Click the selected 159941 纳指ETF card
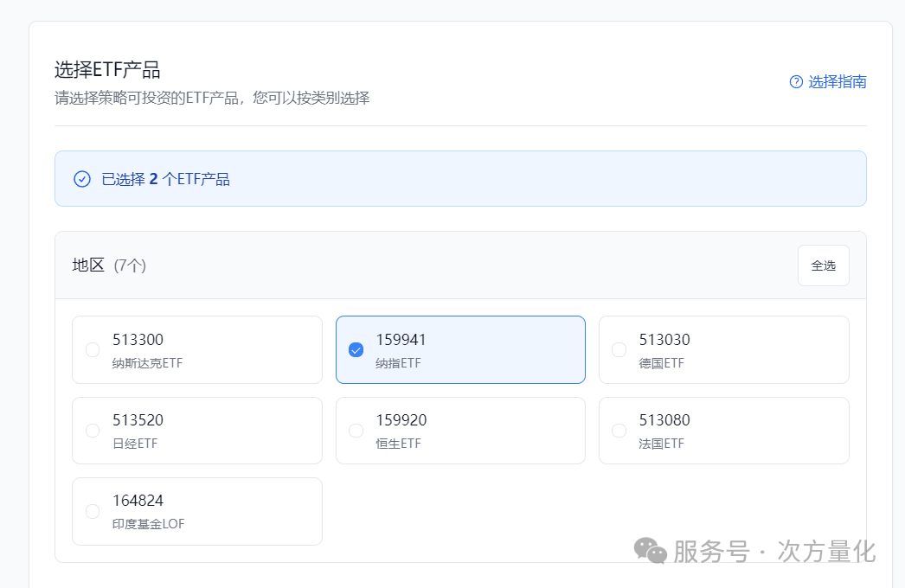905x588 pixels. pos(459,349)
